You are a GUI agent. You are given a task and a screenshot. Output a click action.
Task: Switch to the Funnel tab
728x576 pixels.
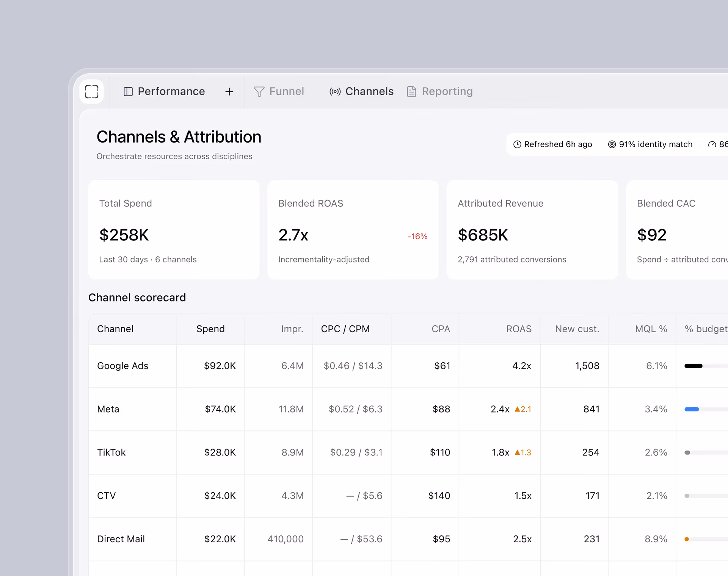279,92
